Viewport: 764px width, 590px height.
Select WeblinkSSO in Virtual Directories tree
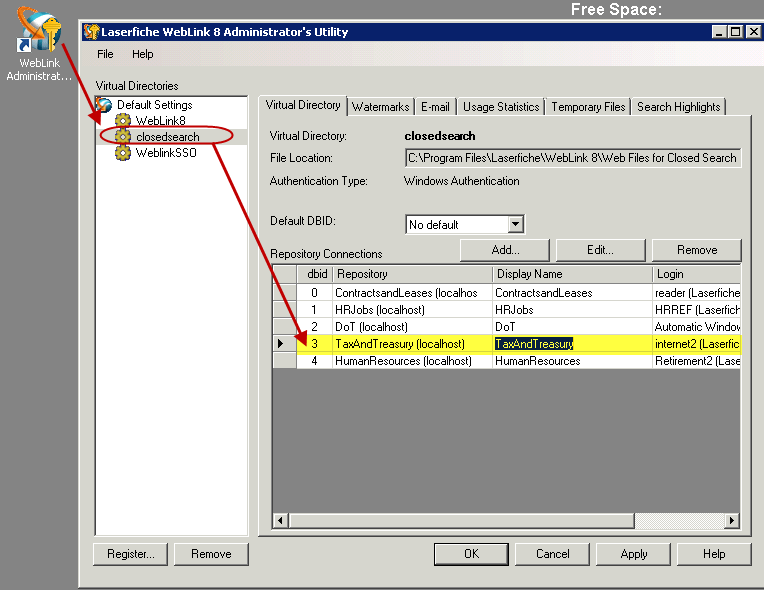pos(166,152)
